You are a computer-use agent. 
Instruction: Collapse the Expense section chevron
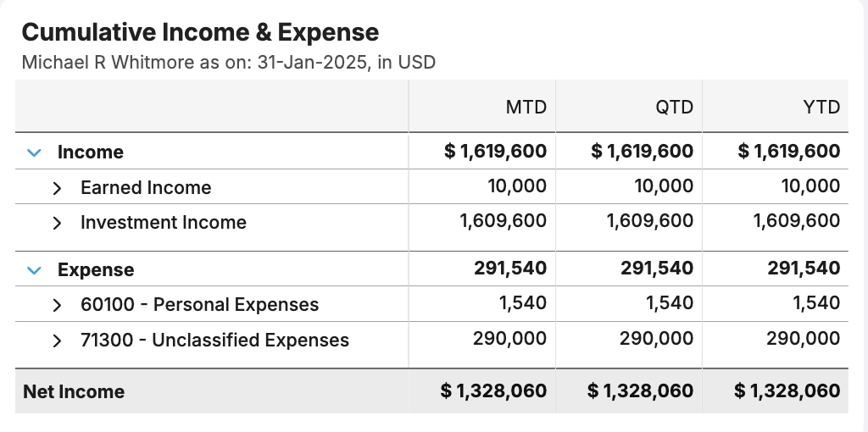point(34,270)
